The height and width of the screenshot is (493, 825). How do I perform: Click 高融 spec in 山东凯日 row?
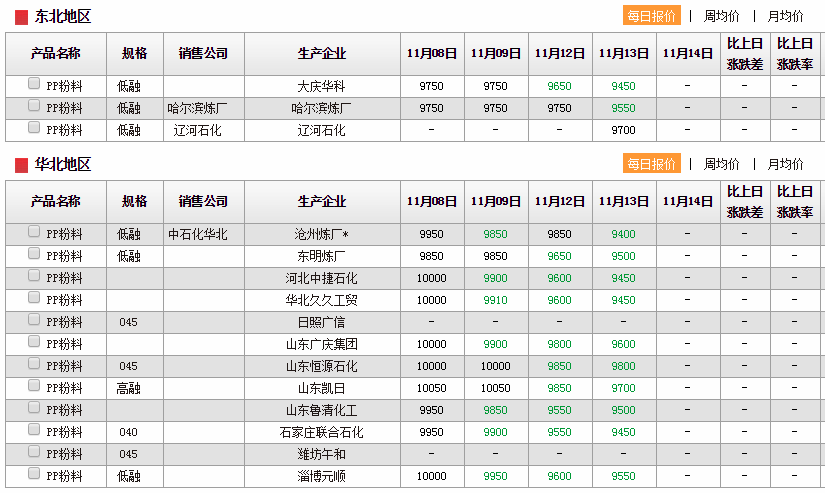point(128,388)
